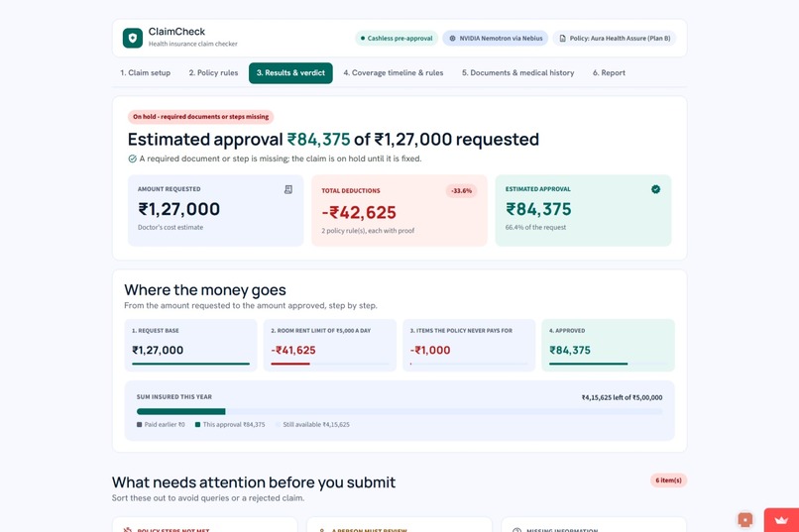Click the NVIDIA Nemotron via Nebius pill
Viewport: 799px width, 532px height.
496,39
